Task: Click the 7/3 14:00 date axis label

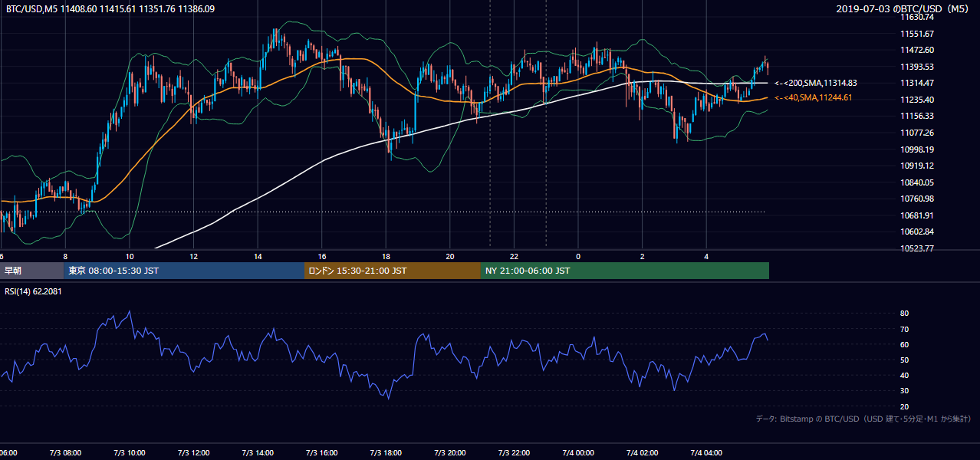Action: (258, 453)
